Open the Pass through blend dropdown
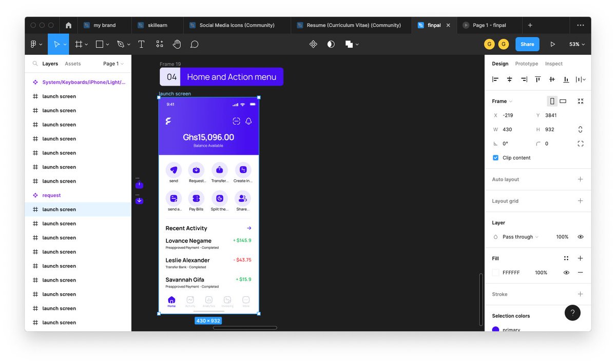Screen dimensions: 616x364 click(520, 237)
